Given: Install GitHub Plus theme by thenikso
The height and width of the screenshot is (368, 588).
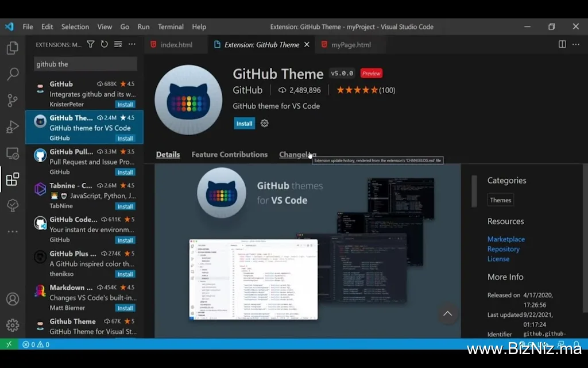Looking at the screenshot, I should point(125,274).
